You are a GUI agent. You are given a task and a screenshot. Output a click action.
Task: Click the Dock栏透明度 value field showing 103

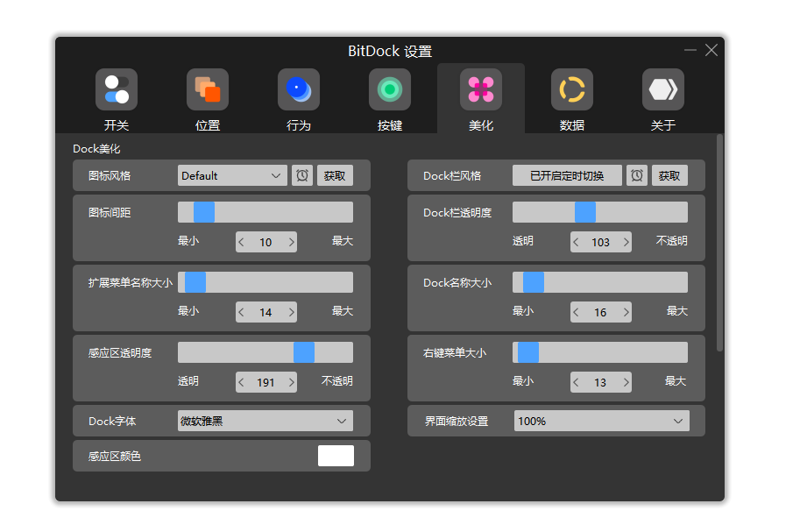pos(600,242)
